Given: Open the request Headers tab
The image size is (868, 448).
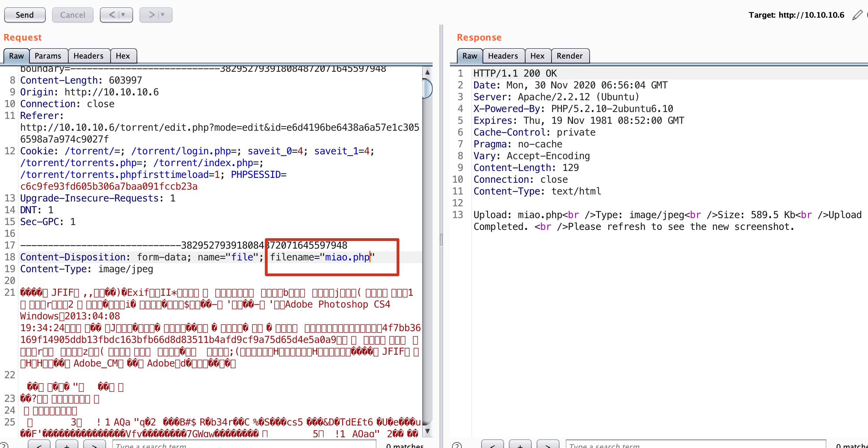Looking at the screenshot, I should pos(88,56).
